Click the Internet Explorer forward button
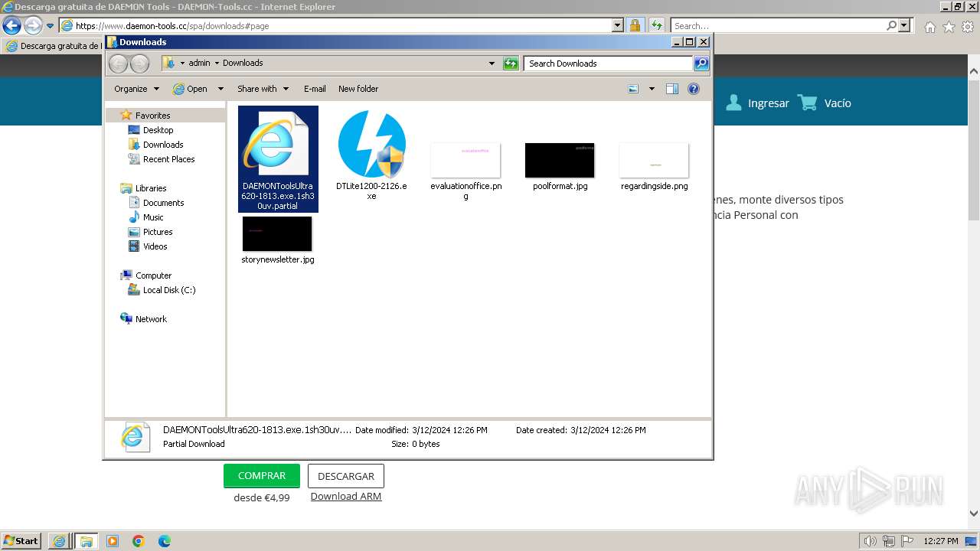This screenshot has width=980, height=551. pos(33,26)
